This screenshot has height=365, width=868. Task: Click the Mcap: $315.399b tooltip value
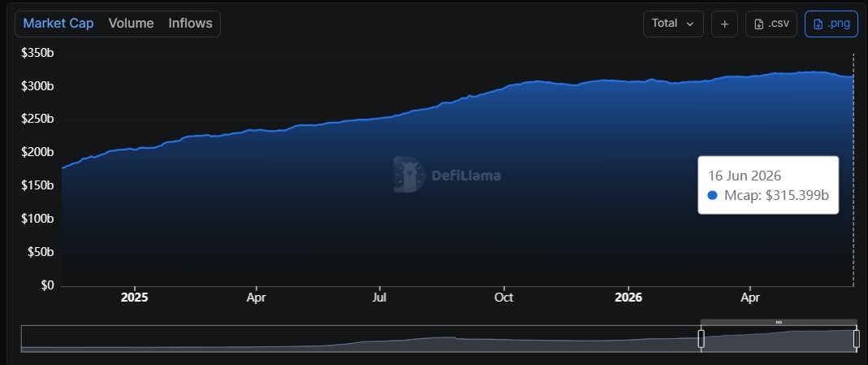tap(777, 195)
